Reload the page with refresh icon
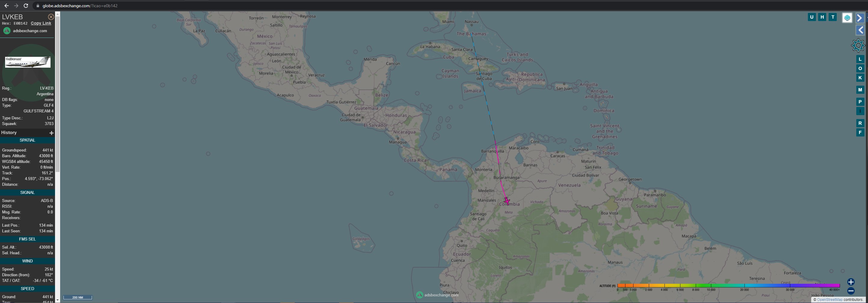This screenshot has width=868, height=303. pyautogui.click(x=26, y=6)
